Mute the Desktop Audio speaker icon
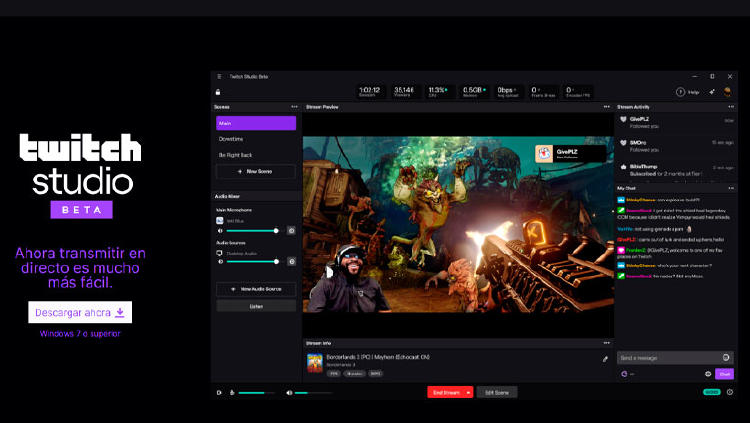 (x=220, y=261)
